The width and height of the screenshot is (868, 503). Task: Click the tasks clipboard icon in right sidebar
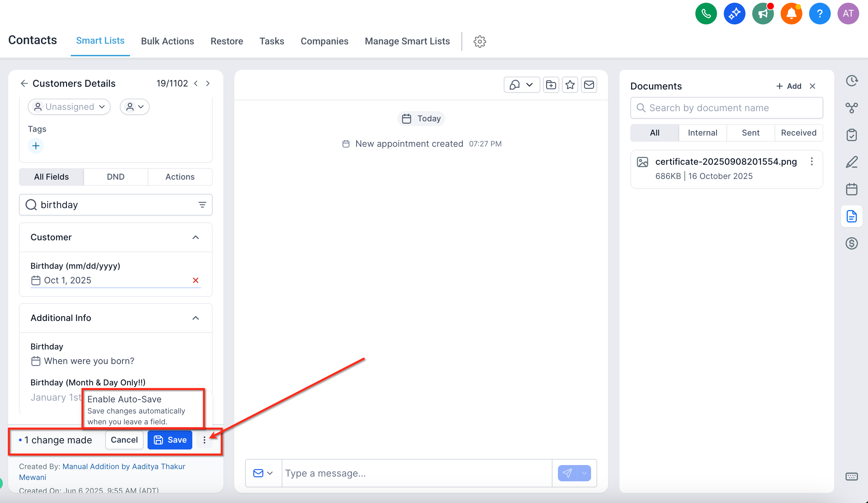(x=851, y=135)
